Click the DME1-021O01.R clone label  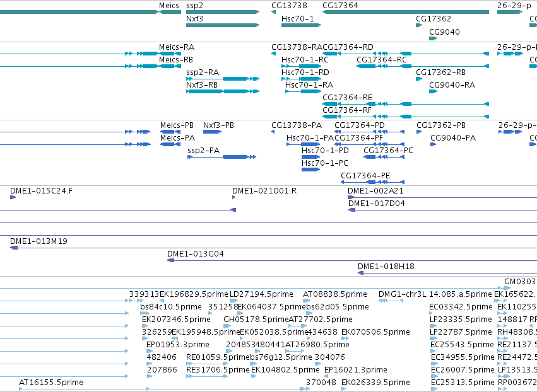(x=264, y=191)
